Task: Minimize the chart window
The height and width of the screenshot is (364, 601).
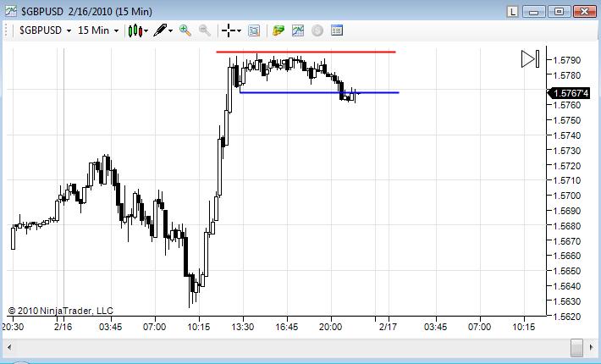Action: tap(533, 12)
